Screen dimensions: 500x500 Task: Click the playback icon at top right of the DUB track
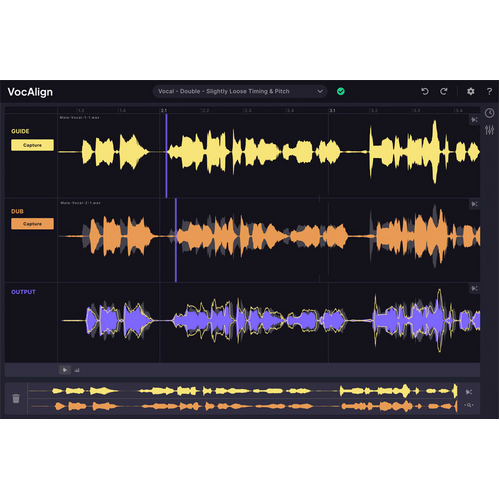coord(474,204)
